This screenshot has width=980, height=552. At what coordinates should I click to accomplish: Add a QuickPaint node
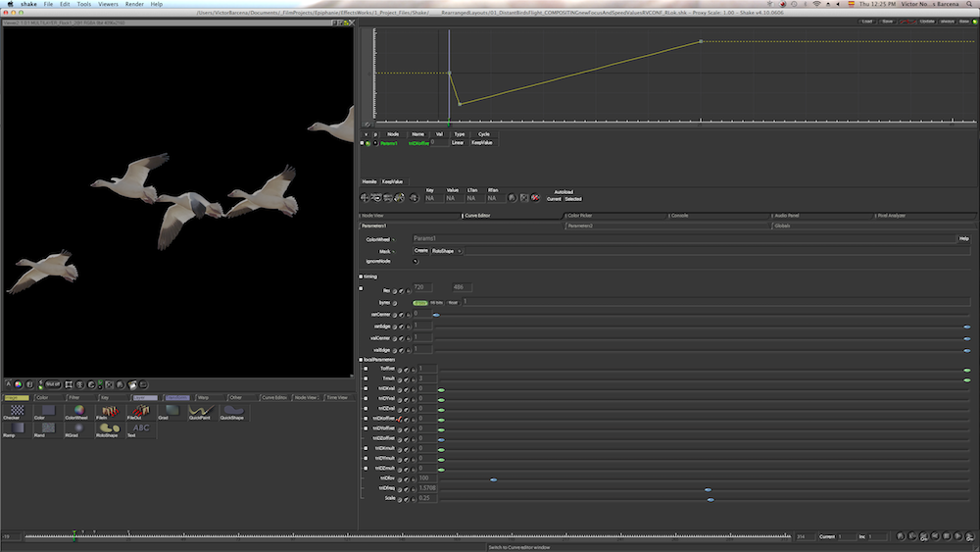point(200,411)
